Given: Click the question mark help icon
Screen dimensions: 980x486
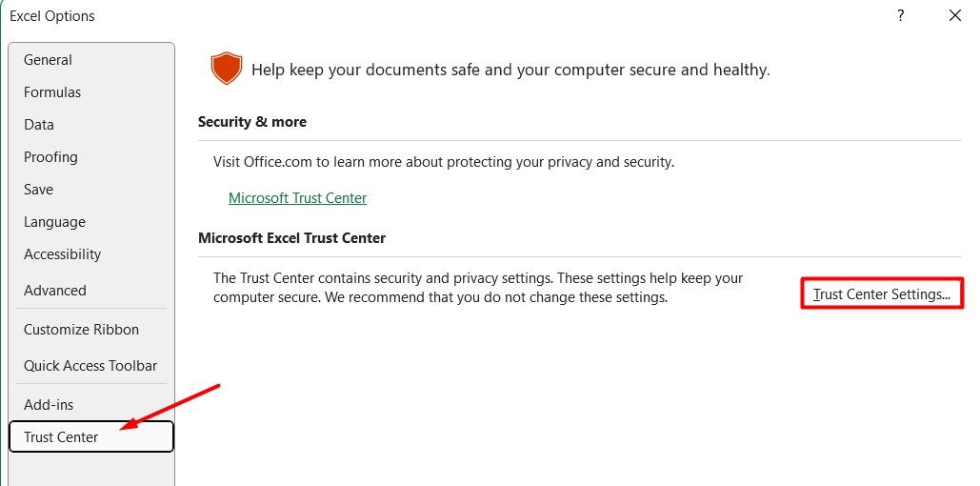Looking at the screenshot, I should [x=901, y=16].
